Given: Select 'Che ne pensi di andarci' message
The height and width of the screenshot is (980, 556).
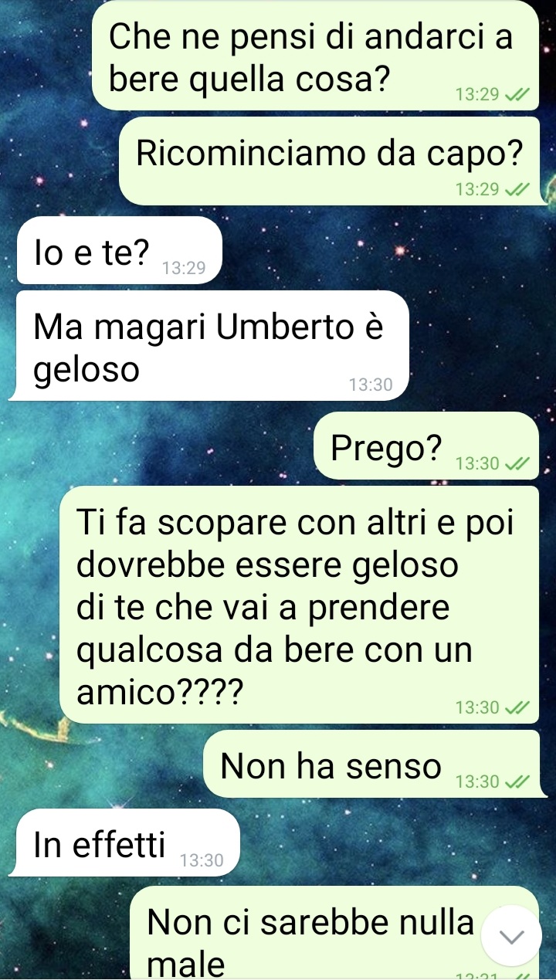Looking at the screenshot, I should point(316,55).
